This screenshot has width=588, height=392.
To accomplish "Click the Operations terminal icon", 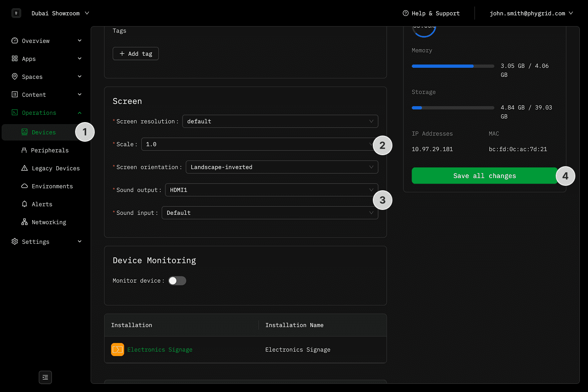I will coord(15,112).
